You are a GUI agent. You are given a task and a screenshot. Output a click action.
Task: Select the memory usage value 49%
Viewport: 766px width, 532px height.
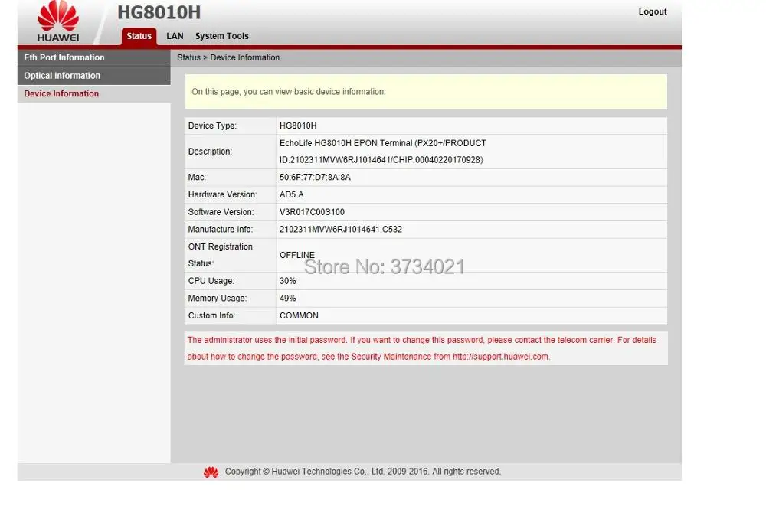[288, 299]
